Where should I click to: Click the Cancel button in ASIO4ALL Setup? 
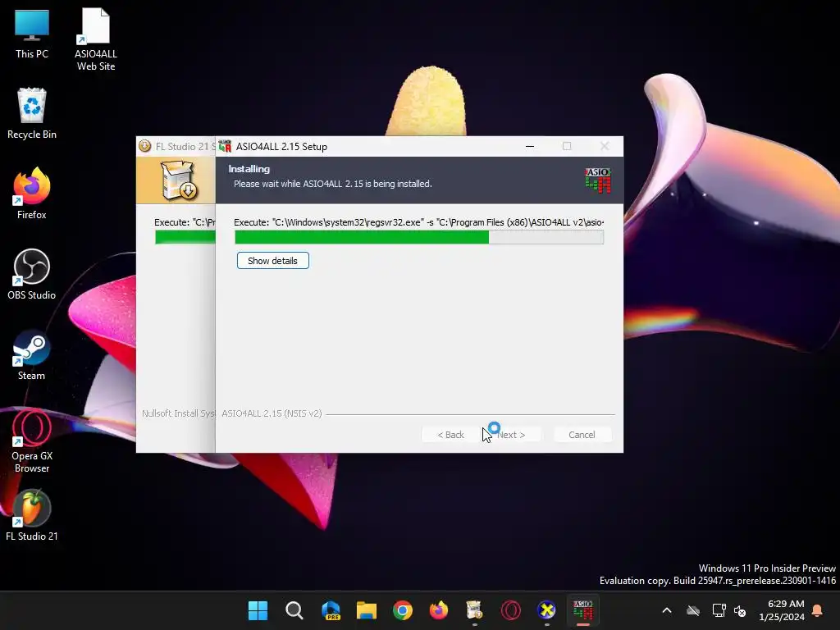point(582,435)
